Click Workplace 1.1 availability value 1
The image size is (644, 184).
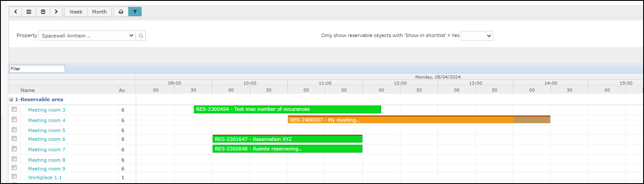click(123, 177)
